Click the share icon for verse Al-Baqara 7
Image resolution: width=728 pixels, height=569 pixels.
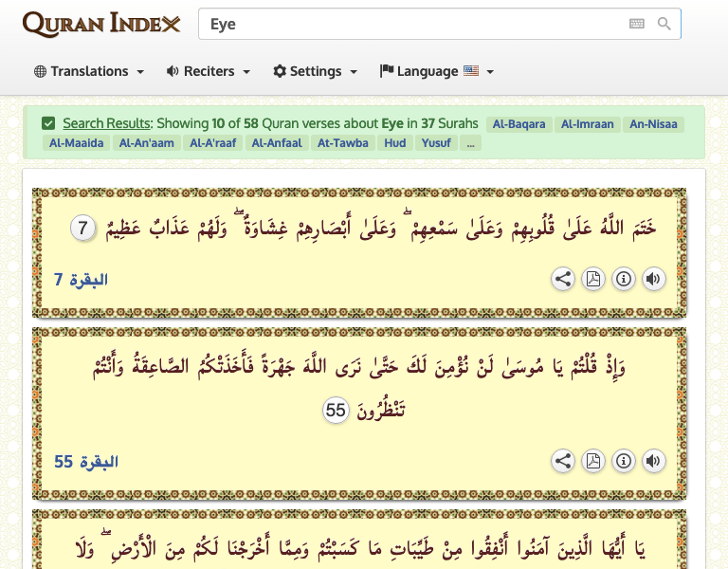tap(563, 279)
